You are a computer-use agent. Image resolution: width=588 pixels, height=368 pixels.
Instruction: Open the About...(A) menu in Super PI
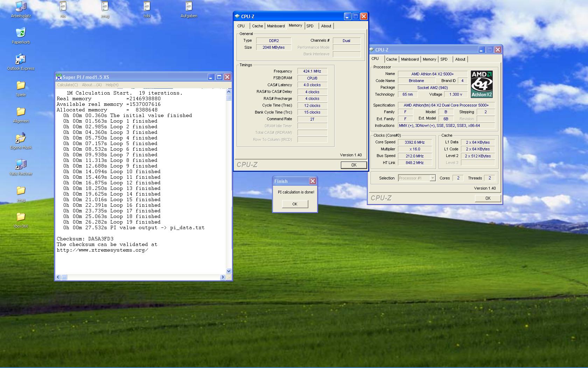click(92, 85)
